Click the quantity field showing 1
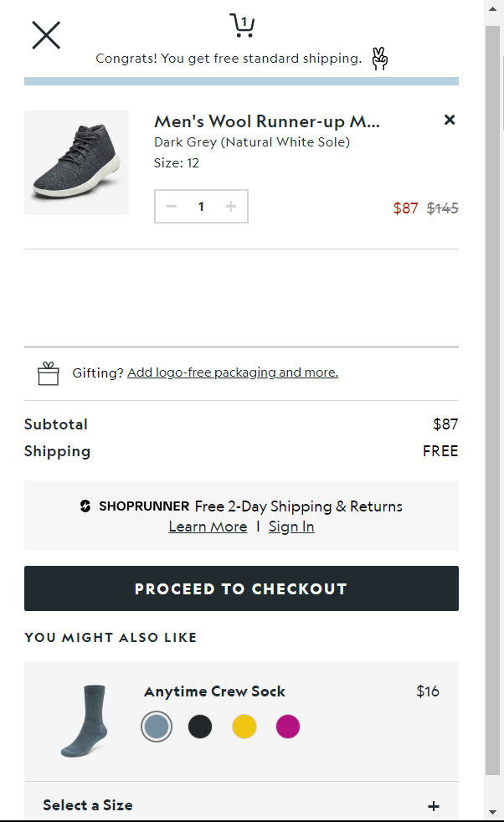This screenshot has width=504, height=822. pos(201,207)
